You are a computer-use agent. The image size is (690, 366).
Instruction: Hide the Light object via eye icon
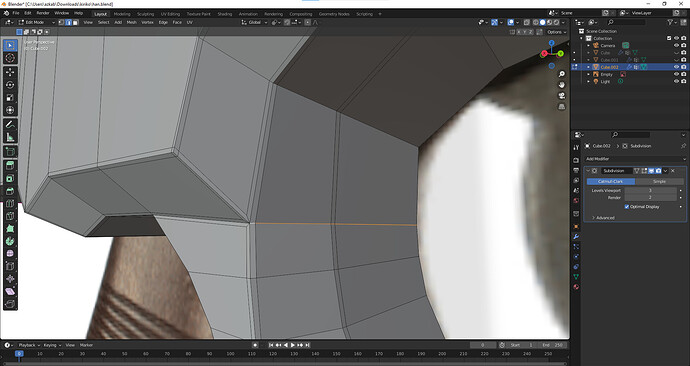pyautogui.click(x=676, y=81)
